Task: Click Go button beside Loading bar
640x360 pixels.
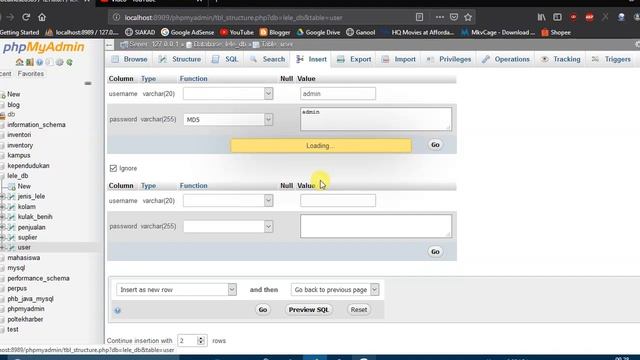Action: [x=435, y=145]
